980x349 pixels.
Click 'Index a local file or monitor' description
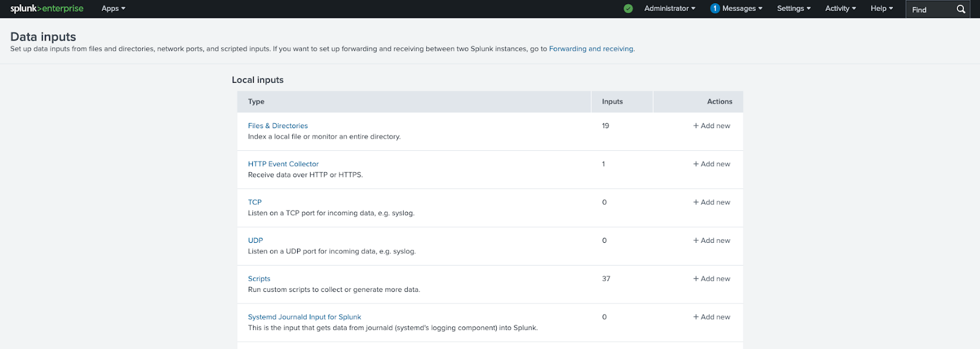[x=324, y=137]
